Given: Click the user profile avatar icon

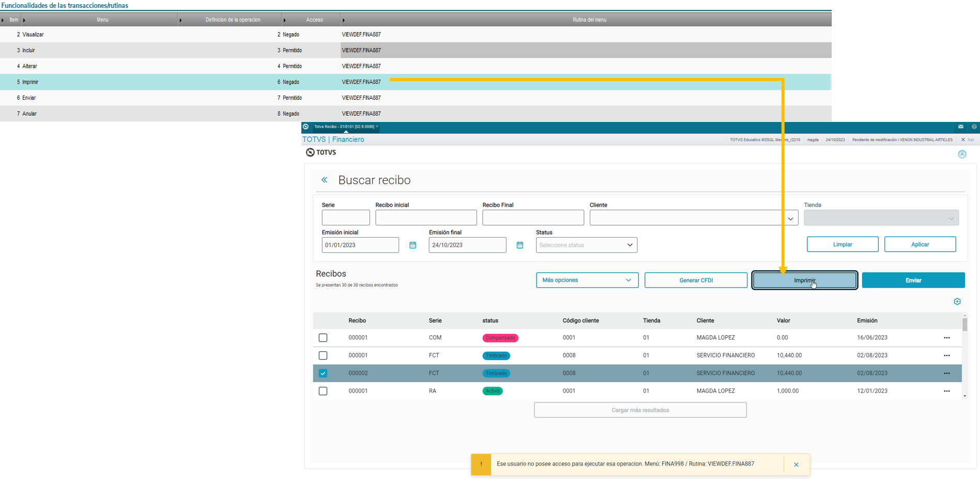Looking at the screenshot, I should click(962, 154).
